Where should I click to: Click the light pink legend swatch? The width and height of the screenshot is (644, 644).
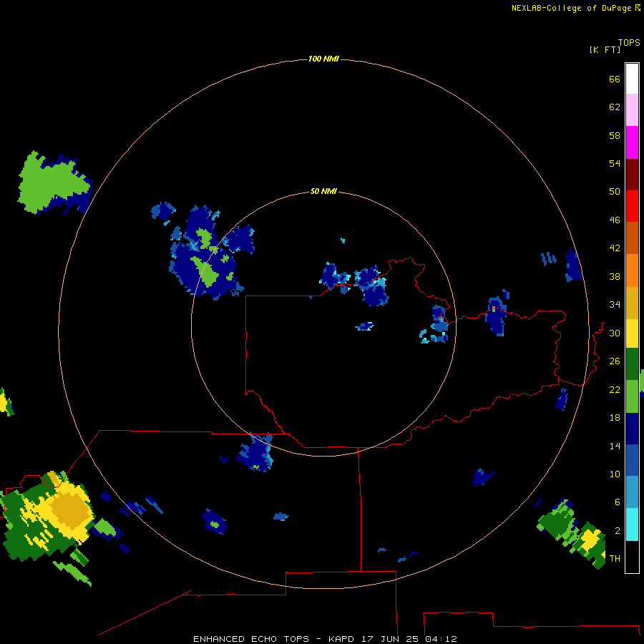click(x=632, y=109)
